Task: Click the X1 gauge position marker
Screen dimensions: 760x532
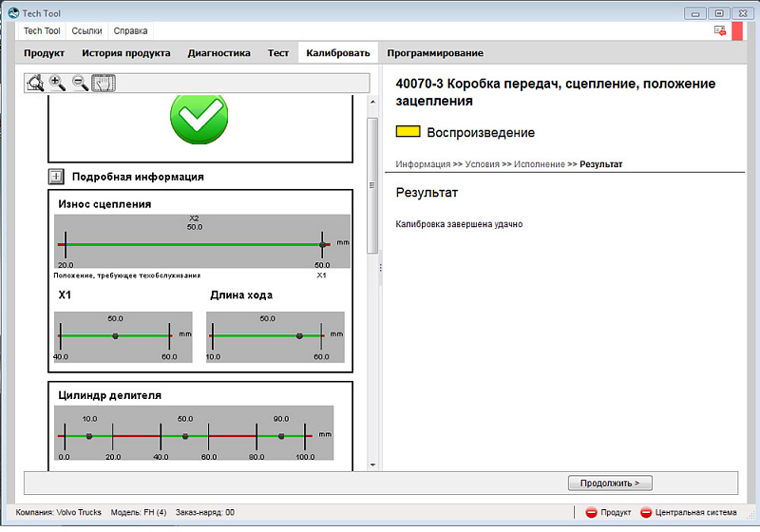Action: [x=115, y=335]
